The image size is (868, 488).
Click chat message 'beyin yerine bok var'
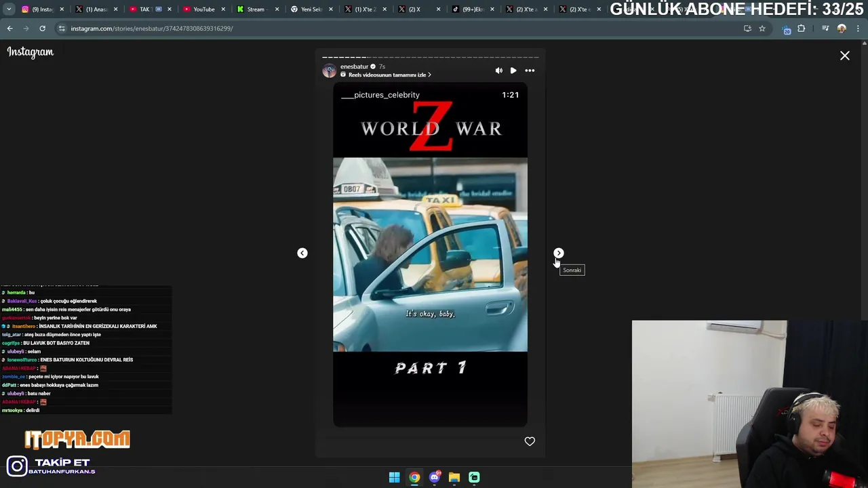tap(55, 318)
